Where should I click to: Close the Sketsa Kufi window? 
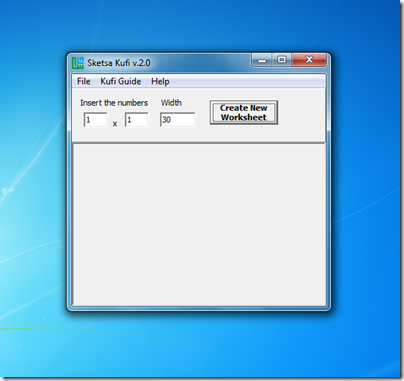pos(309,60)
